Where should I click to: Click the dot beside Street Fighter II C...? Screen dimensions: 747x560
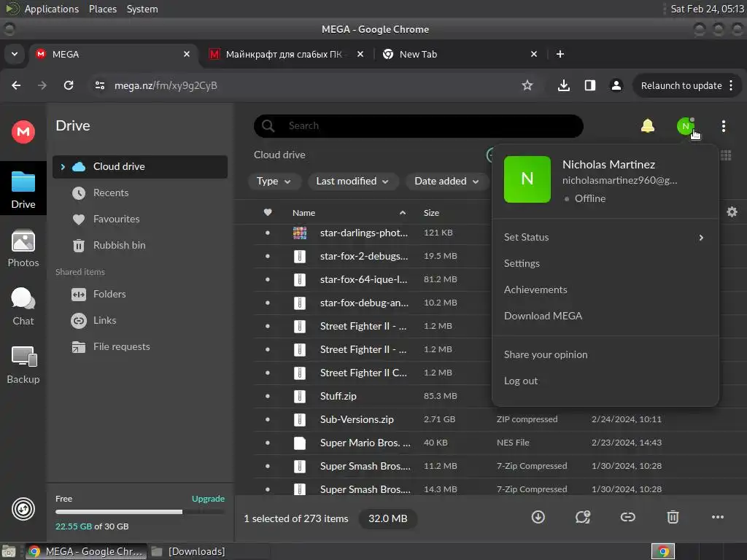coord(267,373)
